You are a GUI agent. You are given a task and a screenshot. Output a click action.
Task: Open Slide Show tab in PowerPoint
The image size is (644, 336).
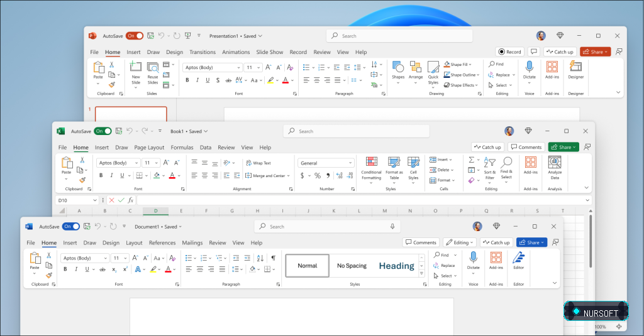(x=269, y=52)
